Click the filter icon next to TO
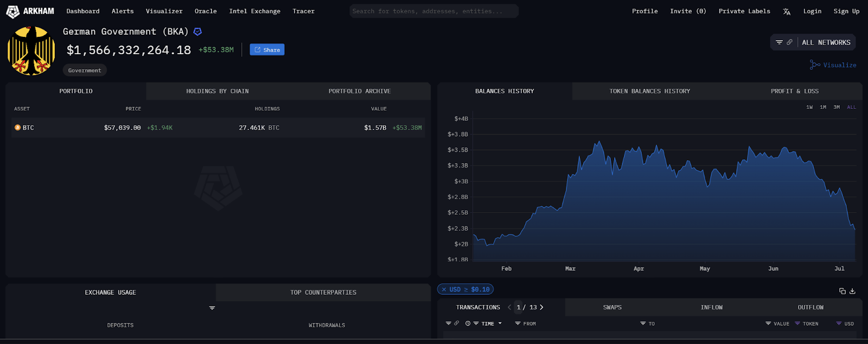 [x=643, y=323]
